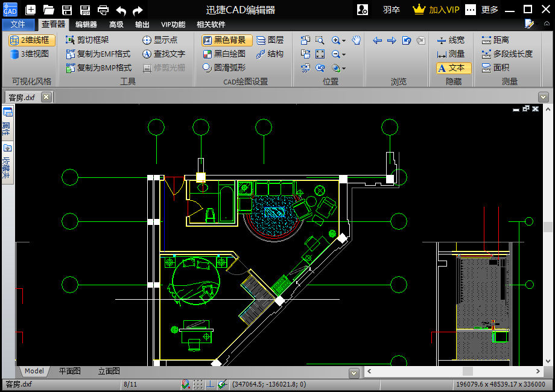Click the fit to window icon
The height and width of the screenshot is (392, 555).
click(320, 54)
